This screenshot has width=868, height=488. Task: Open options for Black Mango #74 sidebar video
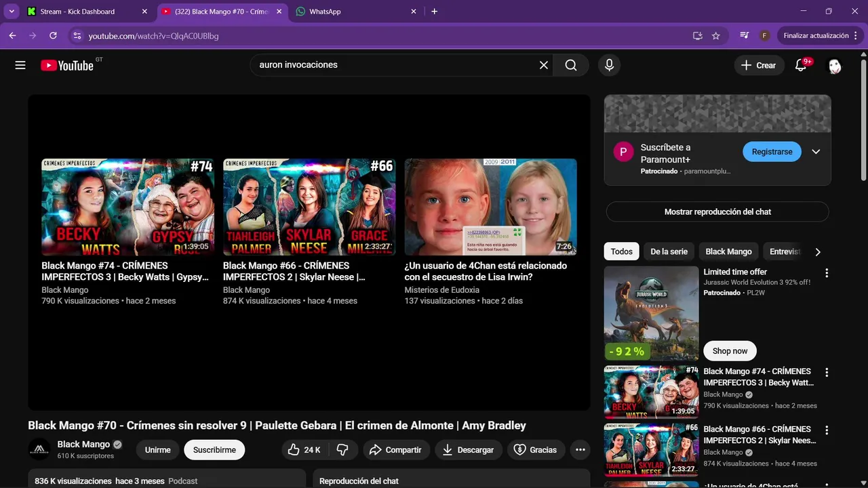pos(826,373)
